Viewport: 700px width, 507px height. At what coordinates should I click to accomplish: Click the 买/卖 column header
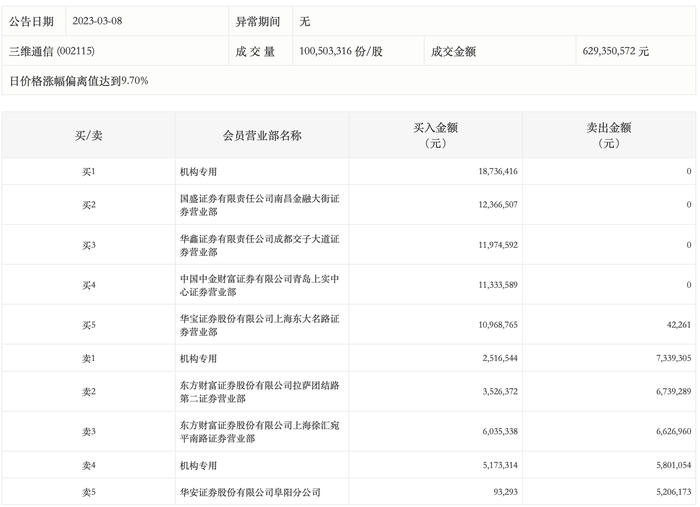coord(88,135)
